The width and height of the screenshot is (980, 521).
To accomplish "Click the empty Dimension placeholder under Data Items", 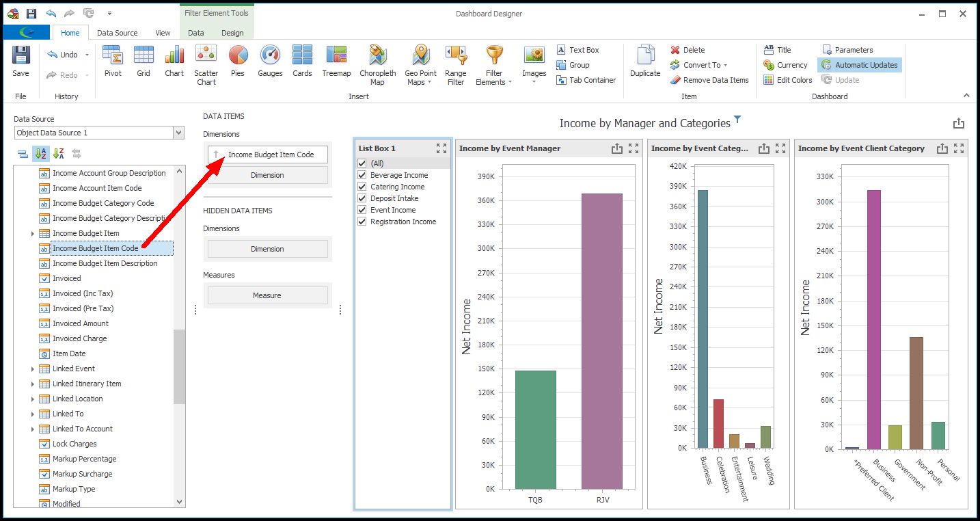I will coord(267,175).
